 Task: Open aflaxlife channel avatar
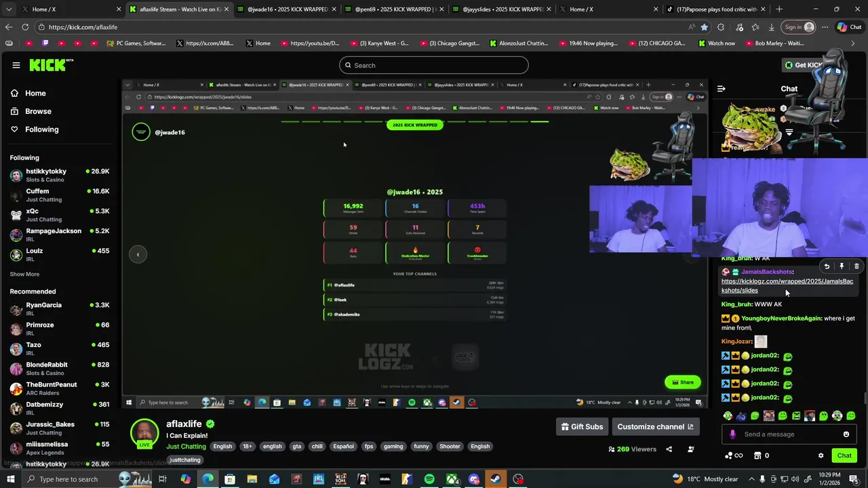[144, 432]
